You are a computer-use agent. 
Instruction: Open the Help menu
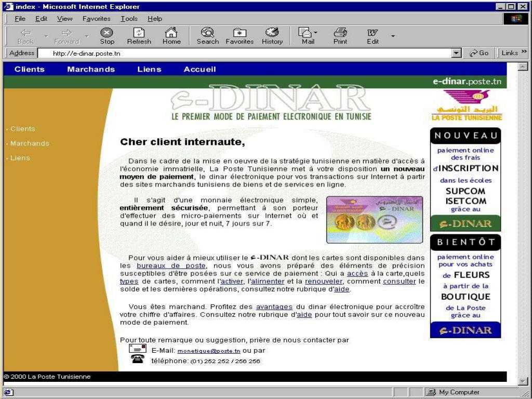point(155,19)
